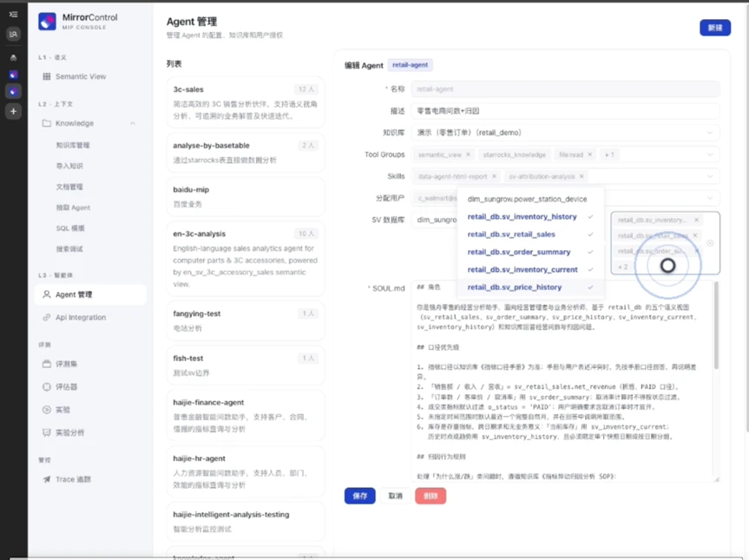Open Semantic View grid icon

click(46, 76)
